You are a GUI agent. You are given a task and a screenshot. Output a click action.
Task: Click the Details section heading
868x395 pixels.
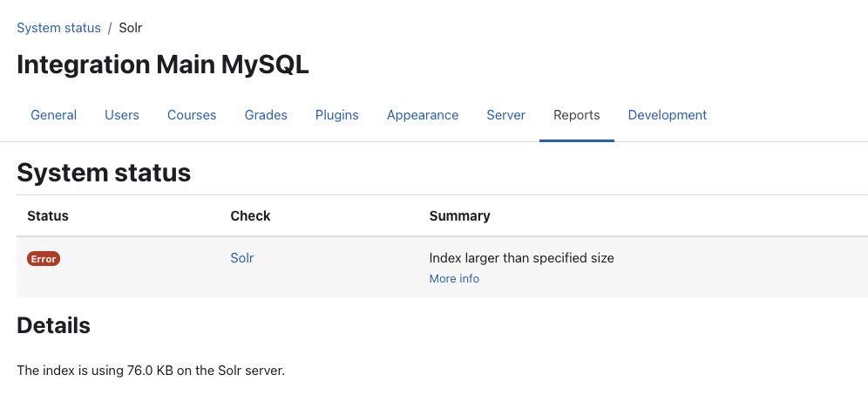coord(53,325)
